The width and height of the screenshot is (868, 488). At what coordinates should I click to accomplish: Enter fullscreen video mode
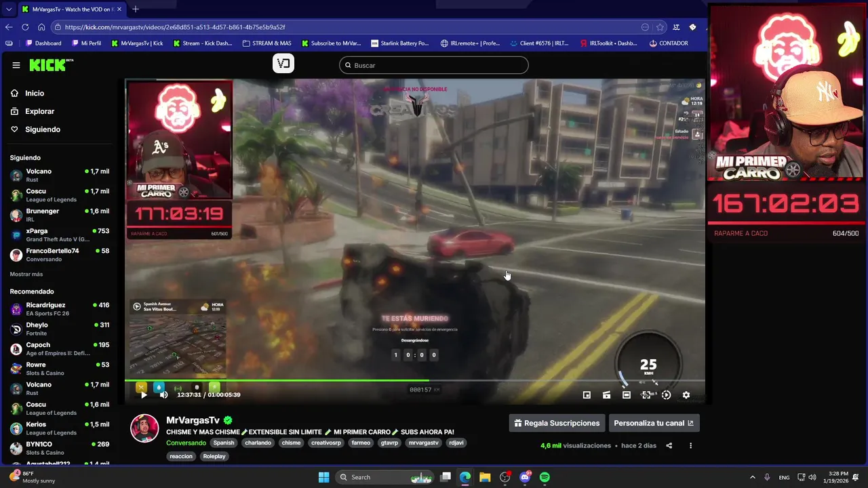(x=646, y=395)
